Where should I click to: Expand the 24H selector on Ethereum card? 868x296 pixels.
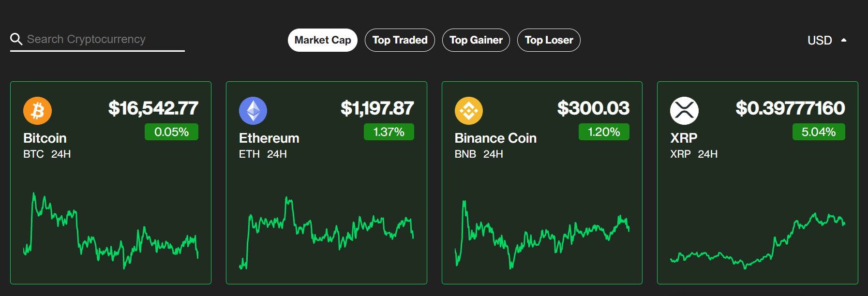tap(277, 154)
